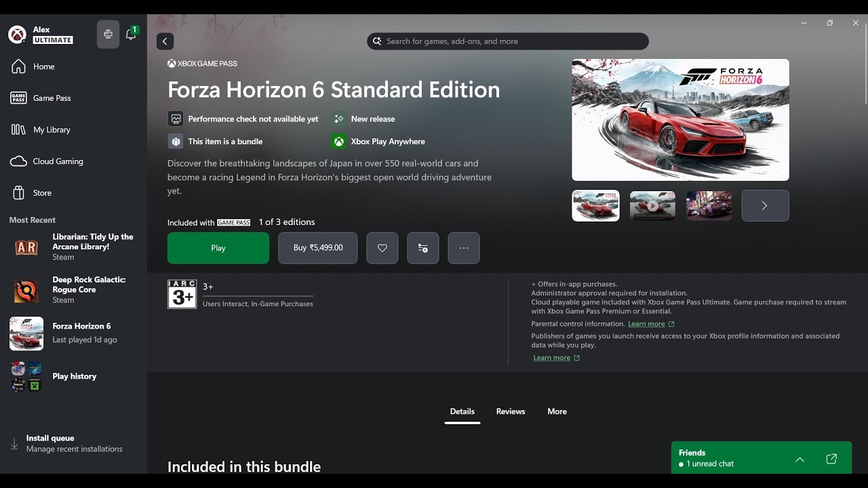This screenshot has height=488, width=868.
Task: Open Play history
Action: click(73, 376)
